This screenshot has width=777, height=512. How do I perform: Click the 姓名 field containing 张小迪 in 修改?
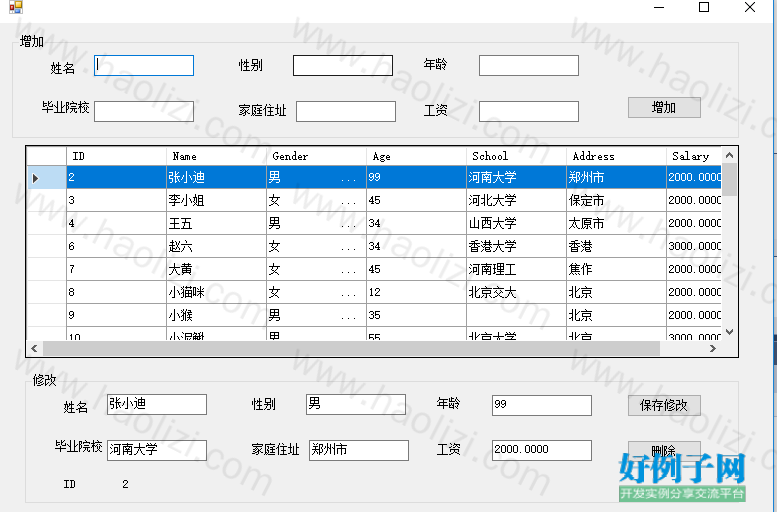(157, 404)
